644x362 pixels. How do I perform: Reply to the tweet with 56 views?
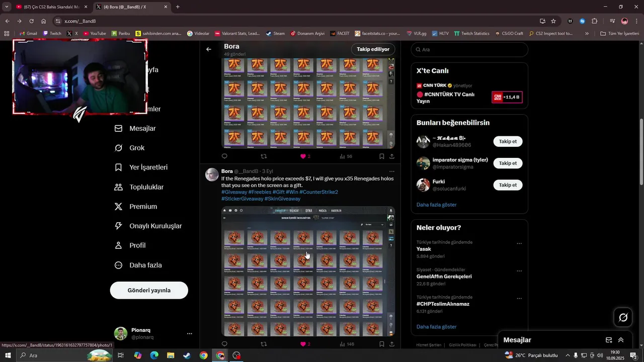[x=224, y=156]
